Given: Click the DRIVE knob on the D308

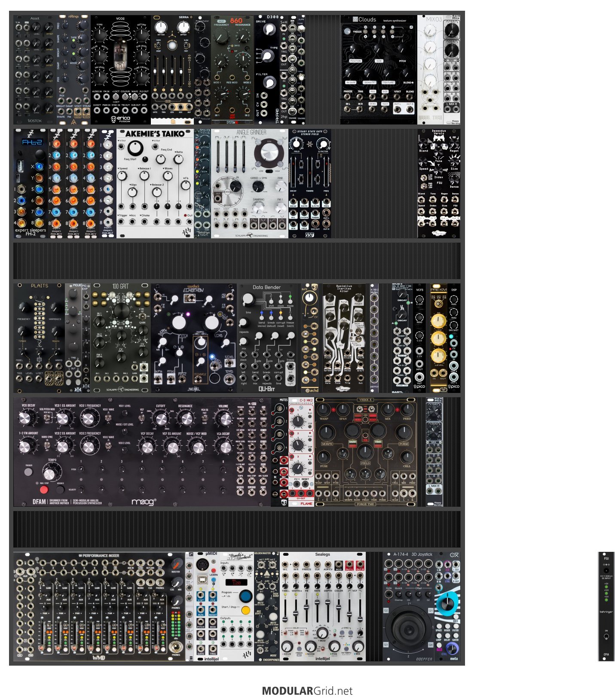Looking at the screenshot, I should click(269, 30).
